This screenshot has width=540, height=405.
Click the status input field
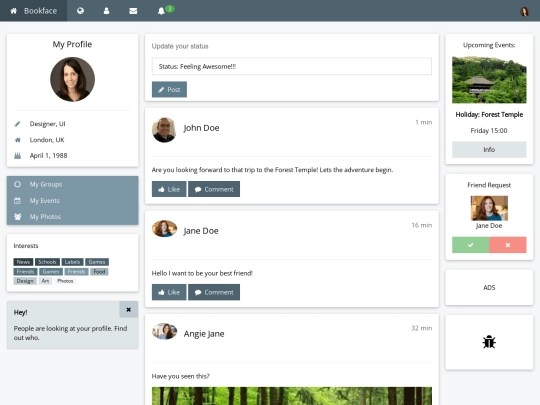click(x=292, y=66)
